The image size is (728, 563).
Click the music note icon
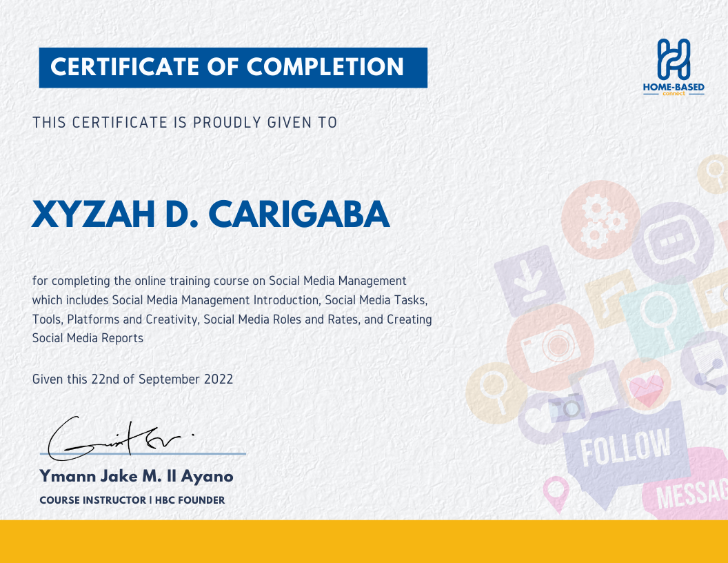coord(611,297)
